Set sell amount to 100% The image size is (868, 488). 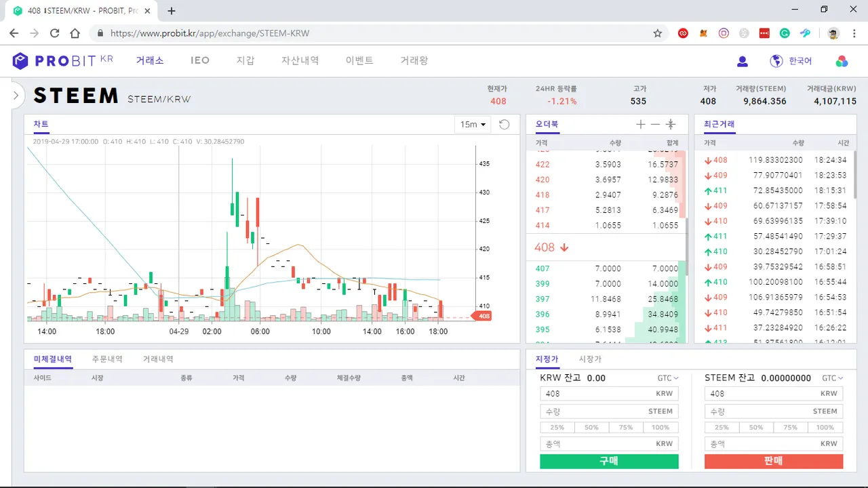click(825, 428)
